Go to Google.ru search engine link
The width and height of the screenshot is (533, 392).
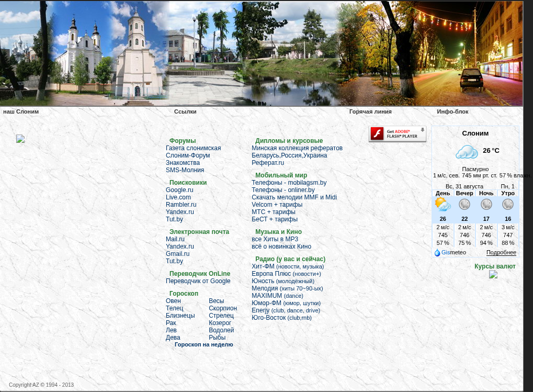[x=179, y=190]
